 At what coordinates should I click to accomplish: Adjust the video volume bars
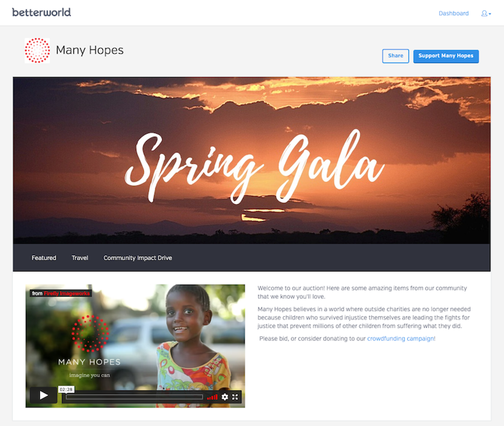click(x=212, y=397)
